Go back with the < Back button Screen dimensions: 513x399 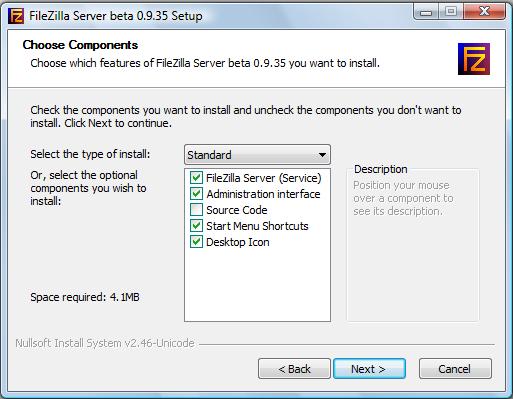[294, 369]
